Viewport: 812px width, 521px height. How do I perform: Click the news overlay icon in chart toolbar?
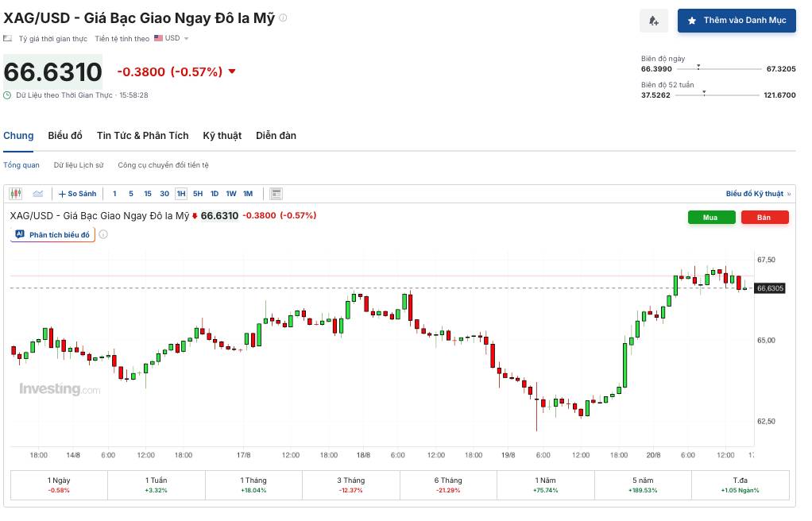coord(276,194)
